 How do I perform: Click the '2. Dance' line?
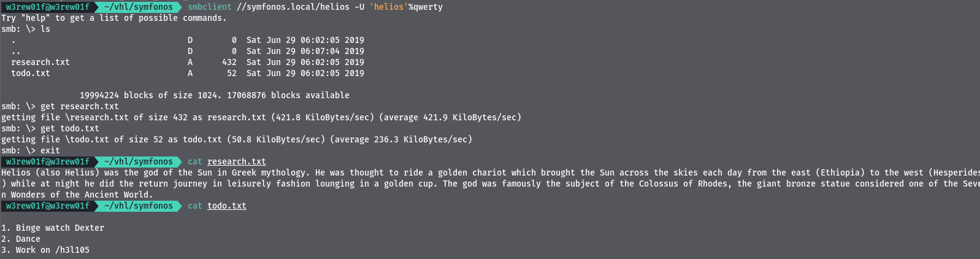point(21,239)
